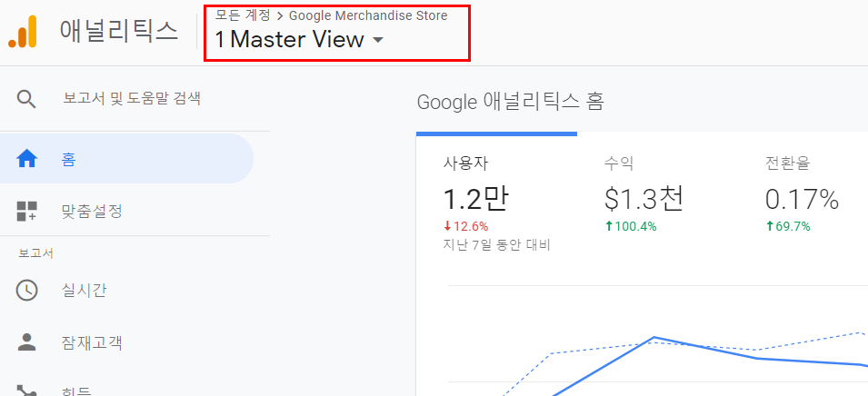Screen dimensions: 868x396
Task: Click the customization dashboard icon
Action: coord(26,212)
